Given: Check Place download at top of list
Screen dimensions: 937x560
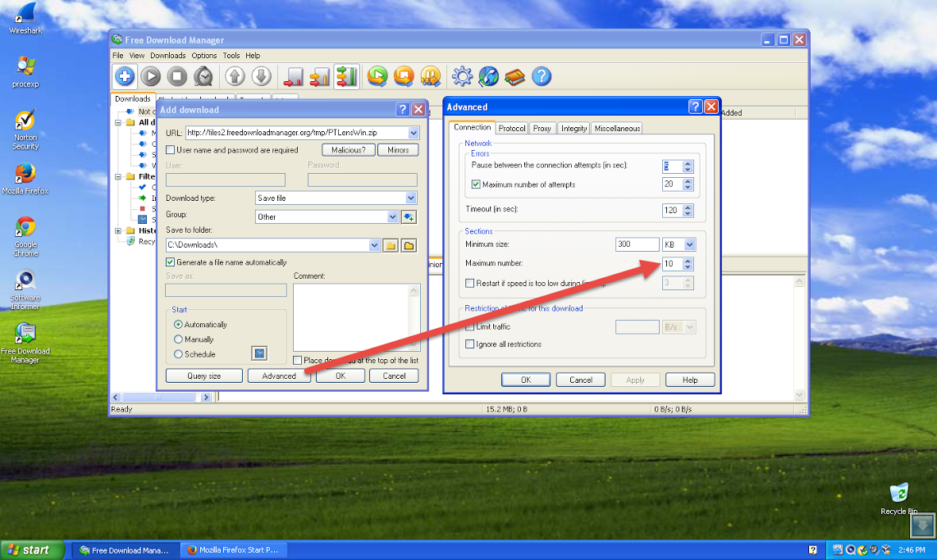Looking at the screenshot, I should tap(297, 360).
